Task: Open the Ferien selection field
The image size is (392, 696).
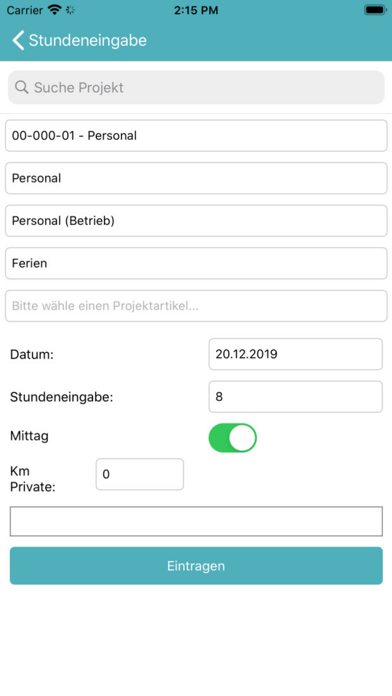Action: (196, 263)
